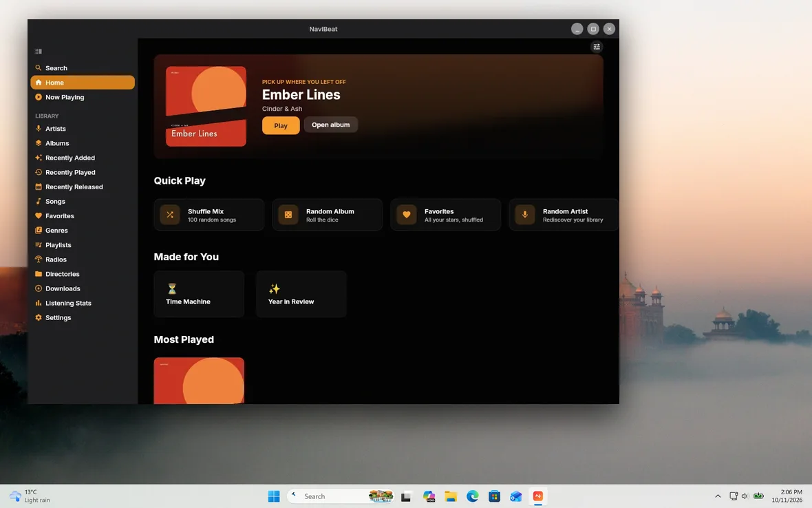Click the Favorites heart icon in the sidebar

(x=39, y=215)
